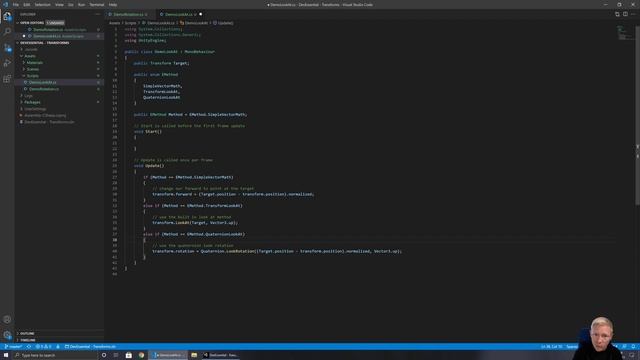Image resolution: width=640 pixels, height=360 pixels.
Task: Click the solution name in the status bar
Action: tap(90, 347)
